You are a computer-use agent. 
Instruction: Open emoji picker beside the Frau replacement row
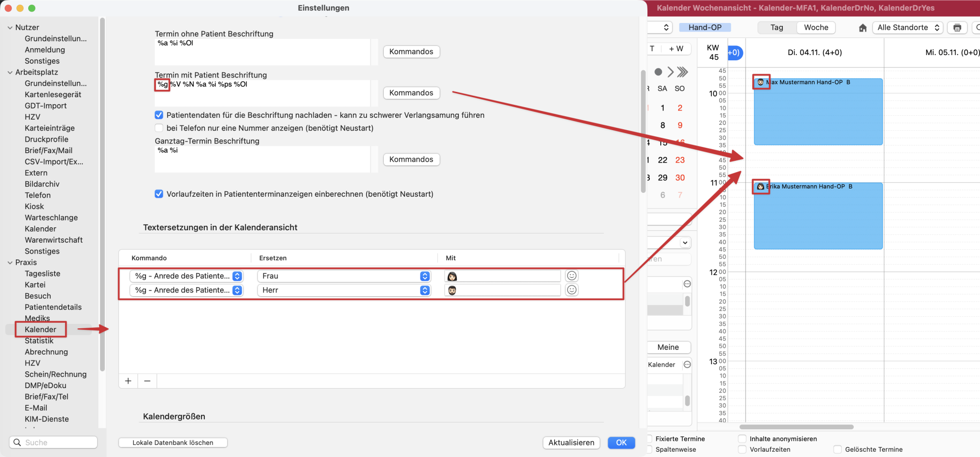click(x=572, y=276)
